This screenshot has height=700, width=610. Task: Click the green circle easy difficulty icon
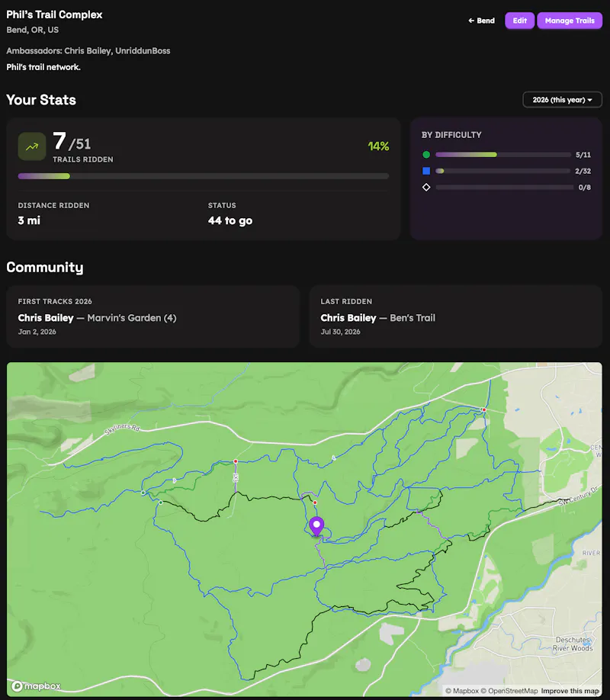(426, 155)
